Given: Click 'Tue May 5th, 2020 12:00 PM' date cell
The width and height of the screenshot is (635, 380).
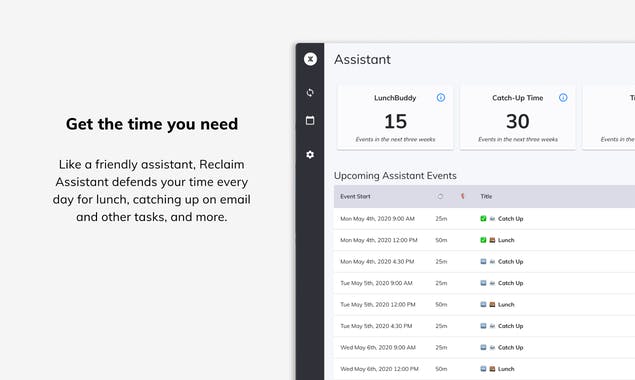Looking at the screenshot, I should (378, 305).
